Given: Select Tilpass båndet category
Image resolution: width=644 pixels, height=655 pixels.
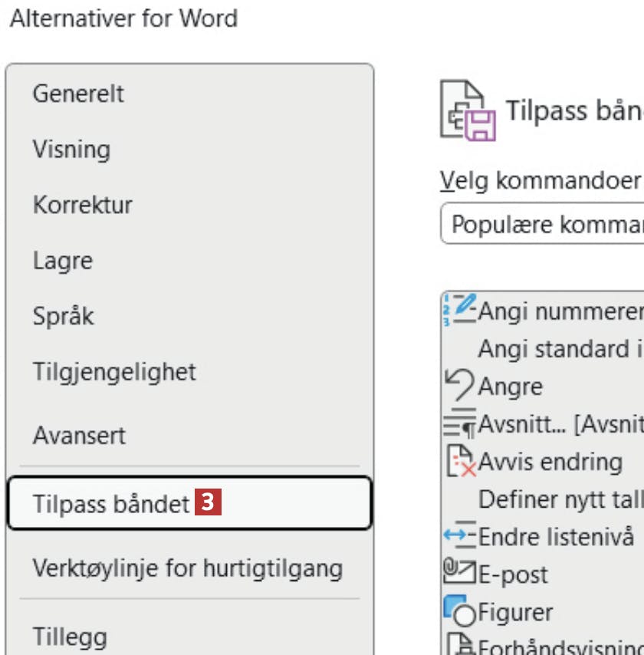Looking at the screenshot, I should point(190,503).
